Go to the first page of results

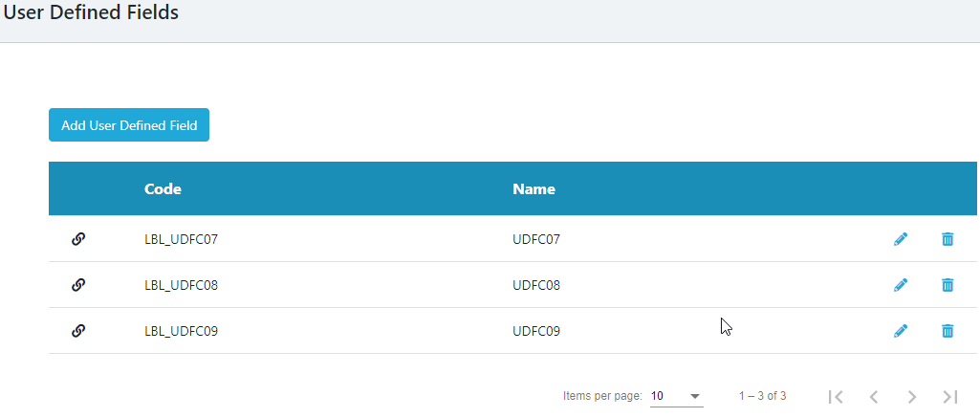pos(836,396)
